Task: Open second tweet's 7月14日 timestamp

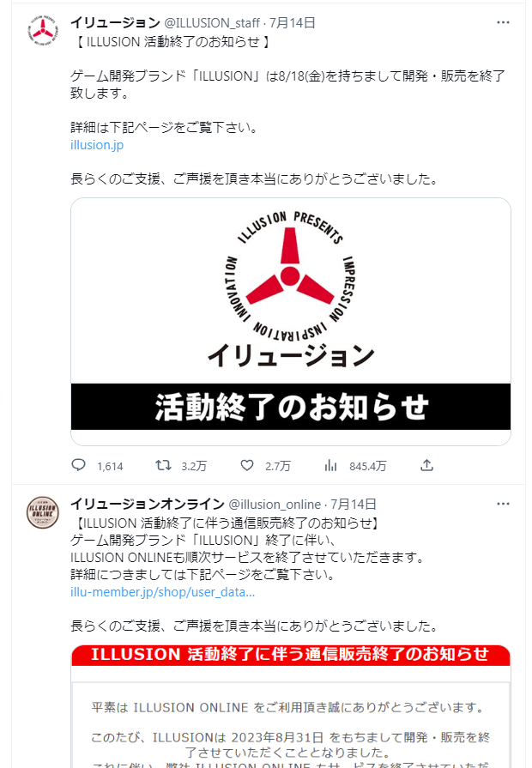Action: tap(354, 505)
